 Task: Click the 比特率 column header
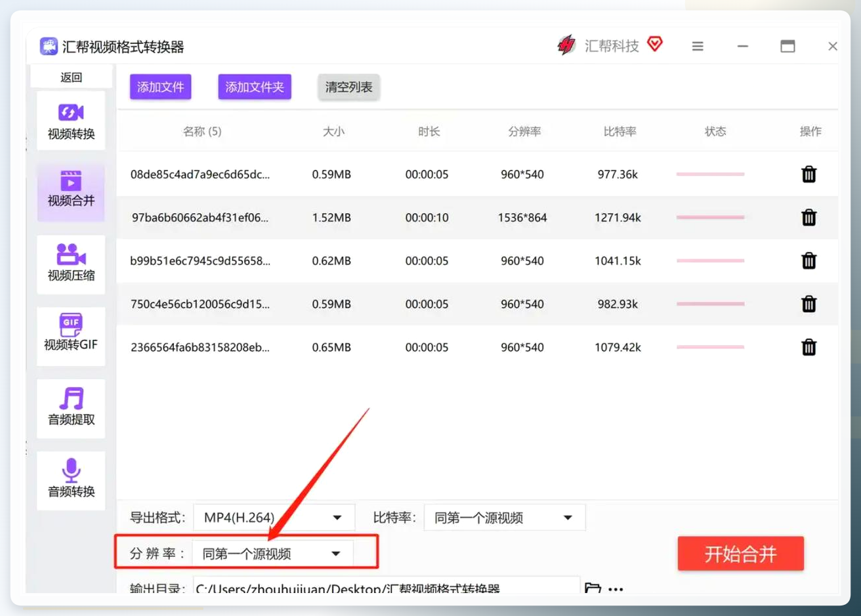coord(619,131)
